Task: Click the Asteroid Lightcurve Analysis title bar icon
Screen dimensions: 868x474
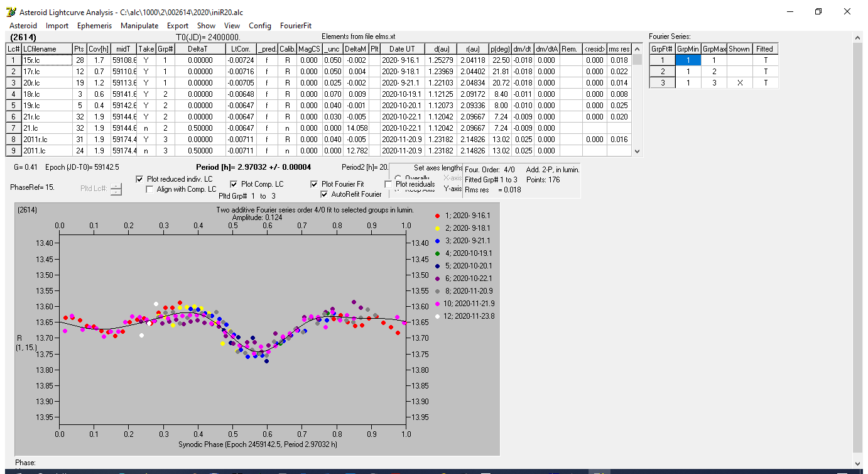Action: [x=11, y=12]
